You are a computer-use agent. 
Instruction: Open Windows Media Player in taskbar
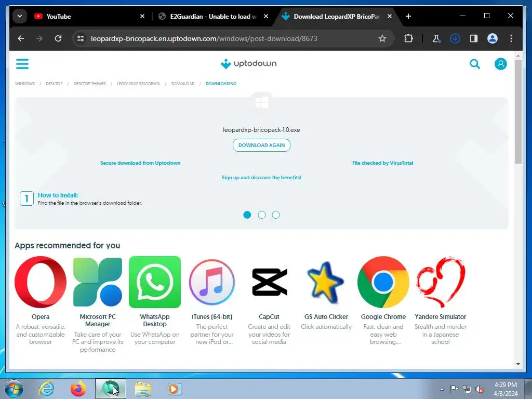pos(175,389)
